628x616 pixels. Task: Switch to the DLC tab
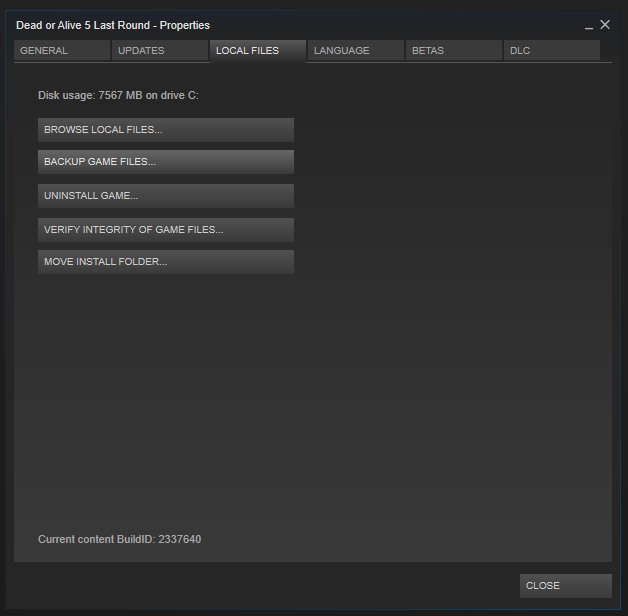tap(551, 51)
